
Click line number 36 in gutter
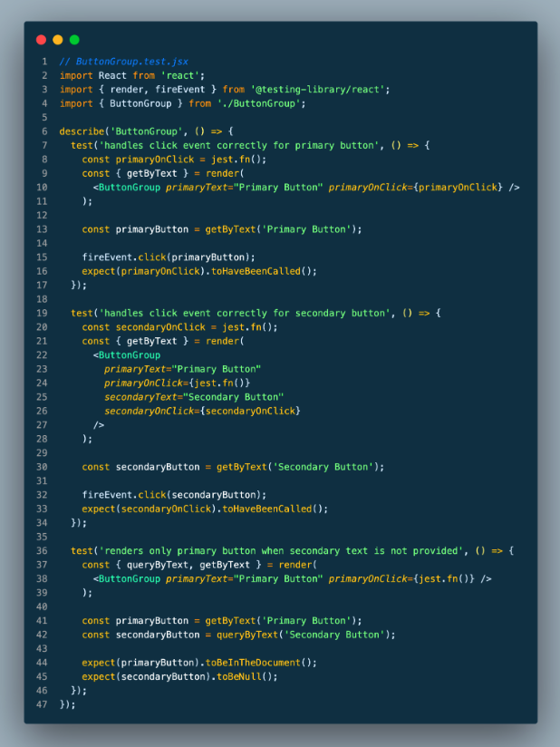click(42, 550)
